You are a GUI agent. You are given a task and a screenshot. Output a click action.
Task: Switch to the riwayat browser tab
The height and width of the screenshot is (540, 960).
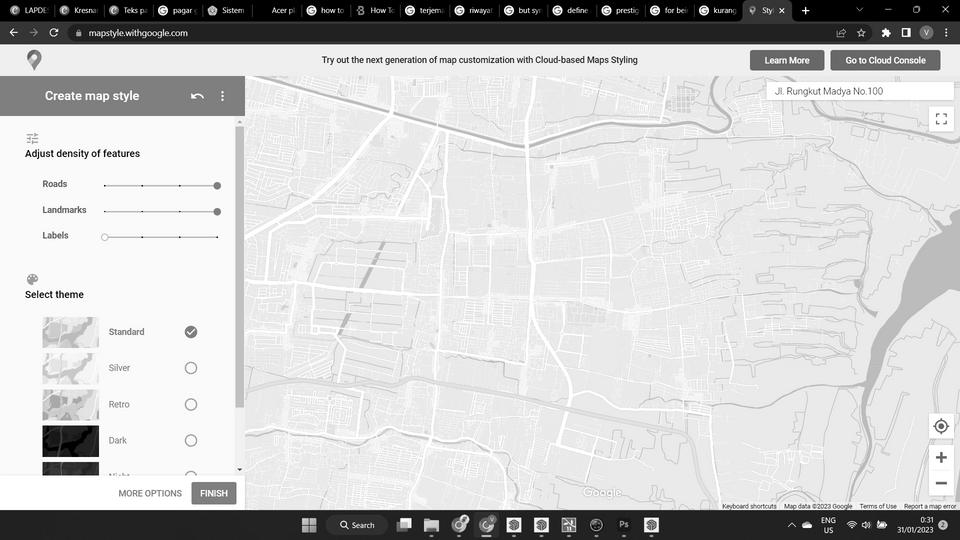[x=473, y=10]
